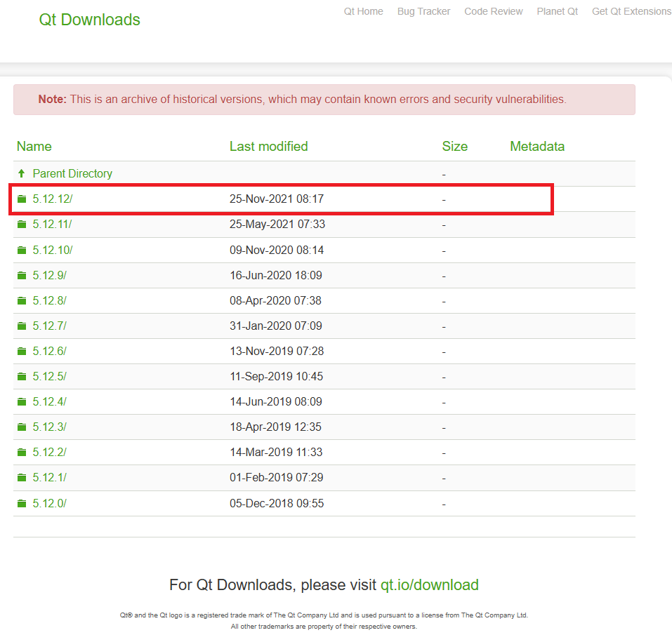
Task: Open the 5.12.2/ directory link
Action: tap(50, 452)
